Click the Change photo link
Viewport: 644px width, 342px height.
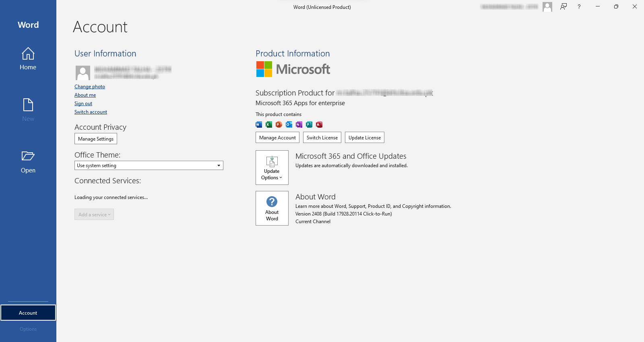coord(90,87)
